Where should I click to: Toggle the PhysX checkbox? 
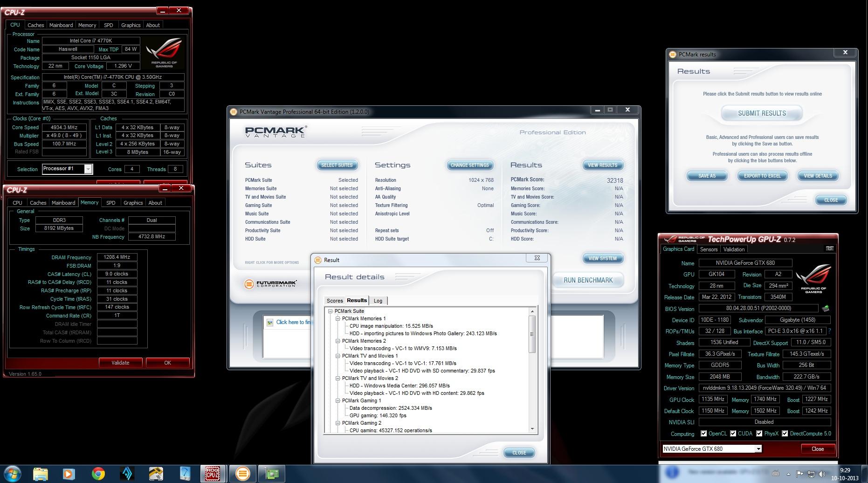click(x=759, y=434)
